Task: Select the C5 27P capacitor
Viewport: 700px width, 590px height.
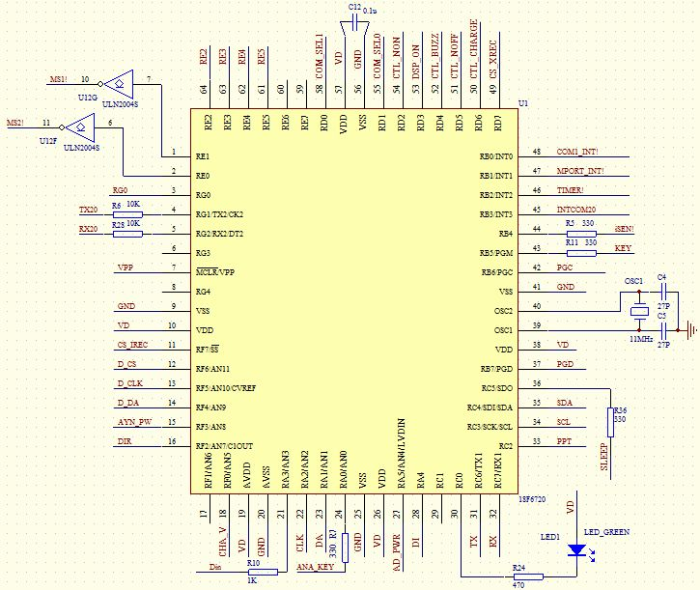Action: (x=663, y=330)
